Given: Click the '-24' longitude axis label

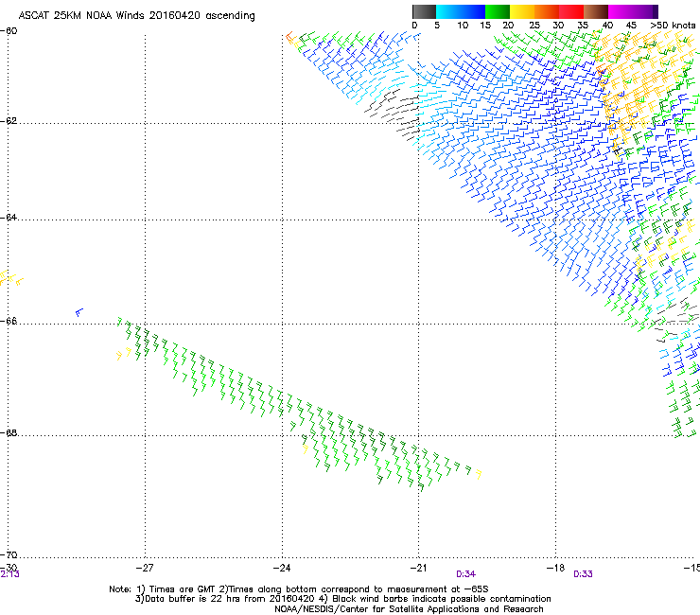Looking at the screenshot, I should 282,568.
